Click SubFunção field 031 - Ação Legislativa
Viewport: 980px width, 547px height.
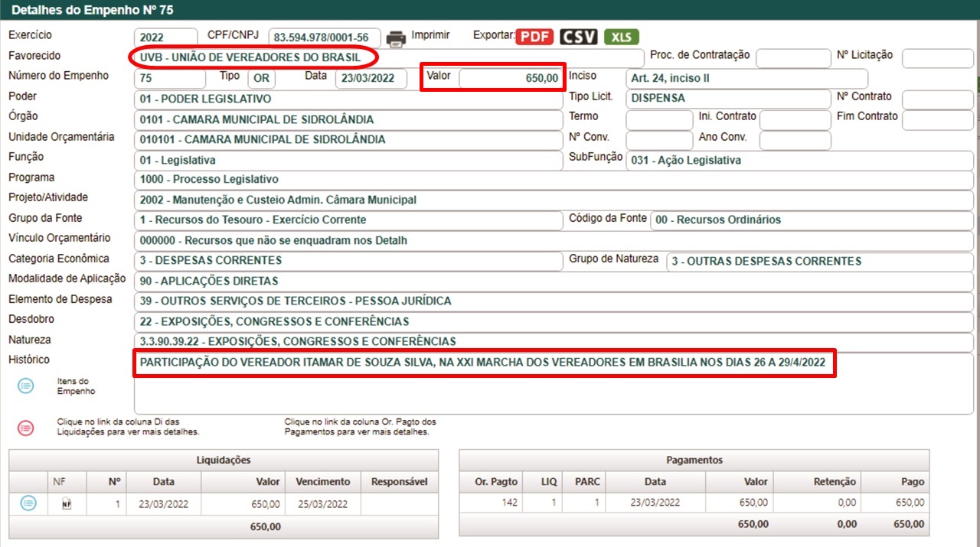tap(800, 161)
